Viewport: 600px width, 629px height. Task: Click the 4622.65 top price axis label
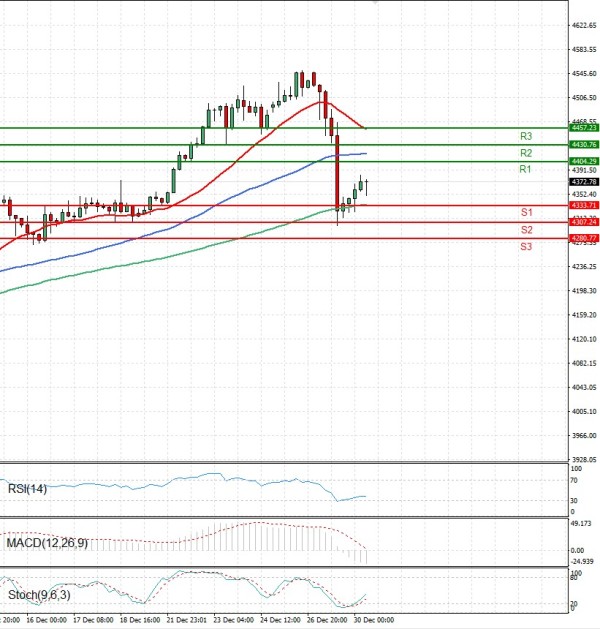coord(583,25)
